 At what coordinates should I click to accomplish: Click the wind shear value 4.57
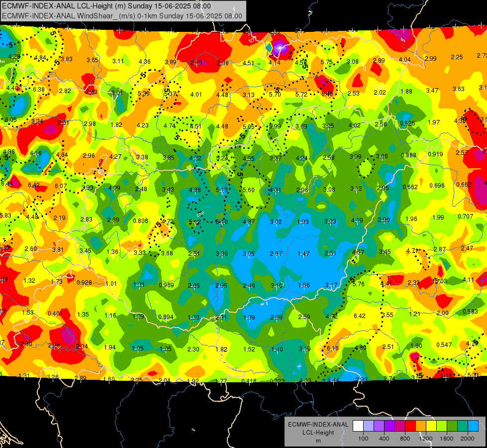tap(358, 252)
